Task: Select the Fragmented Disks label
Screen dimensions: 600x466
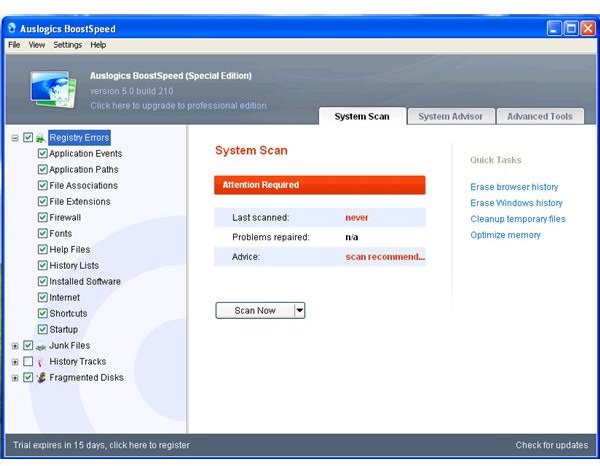Action: 86,378
